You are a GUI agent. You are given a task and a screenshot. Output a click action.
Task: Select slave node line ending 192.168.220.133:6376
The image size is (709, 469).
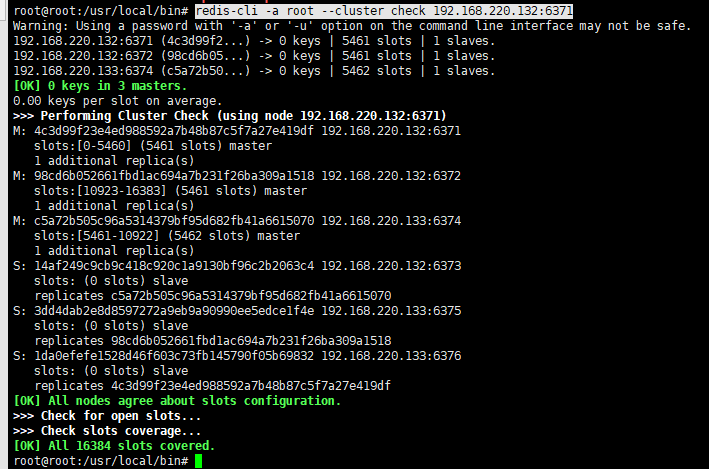click(237, 356)
